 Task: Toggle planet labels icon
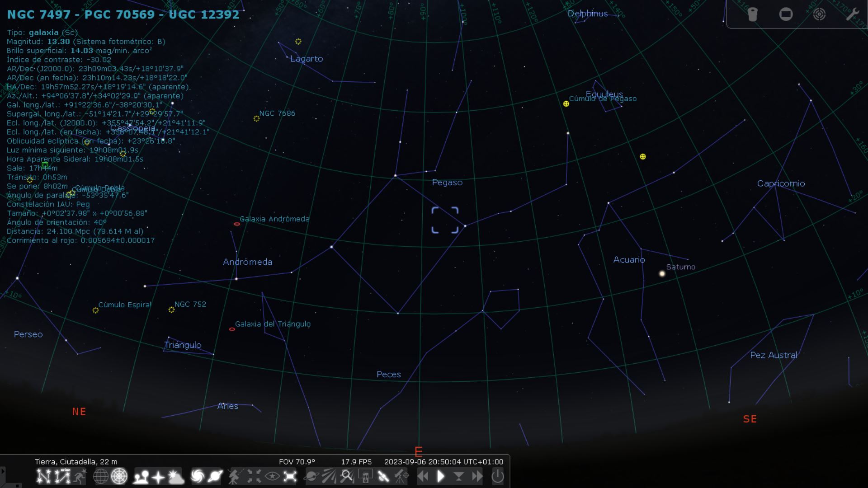coord(215,476)
